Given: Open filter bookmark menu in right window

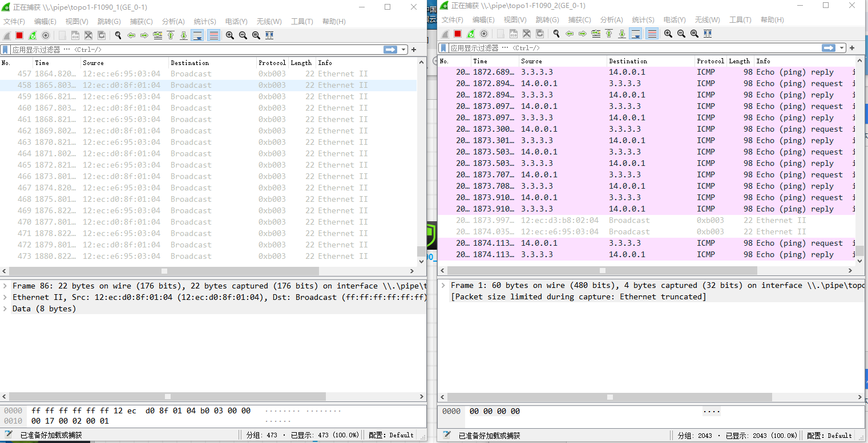Looking at the screenshot, I should (443, 48).
